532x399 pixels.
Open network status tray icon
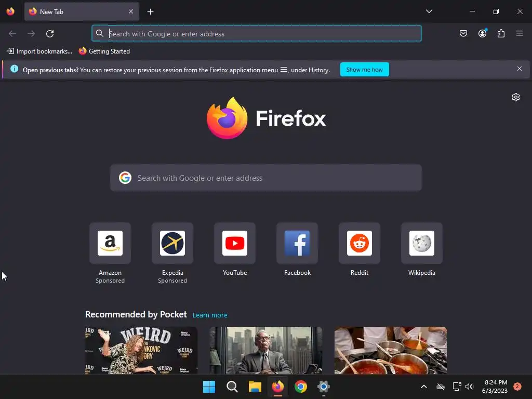[457, 387]
